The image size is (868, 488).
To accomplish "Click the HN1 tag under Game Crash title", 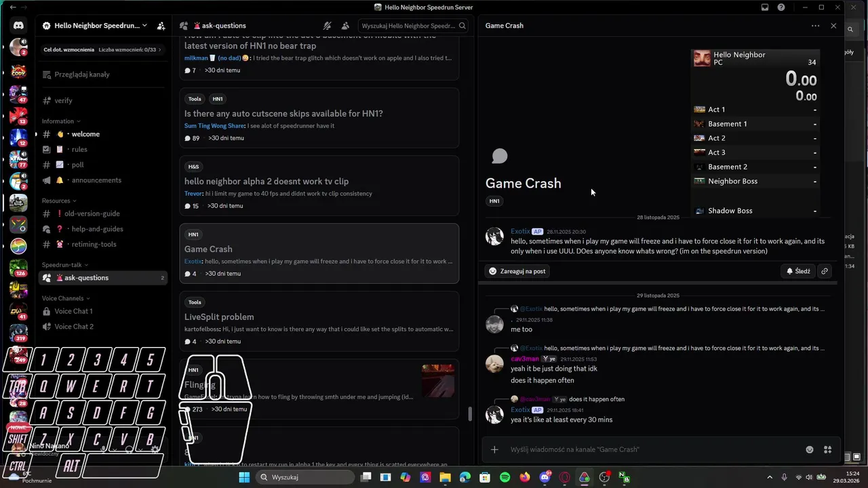I will tap(494, 201).
